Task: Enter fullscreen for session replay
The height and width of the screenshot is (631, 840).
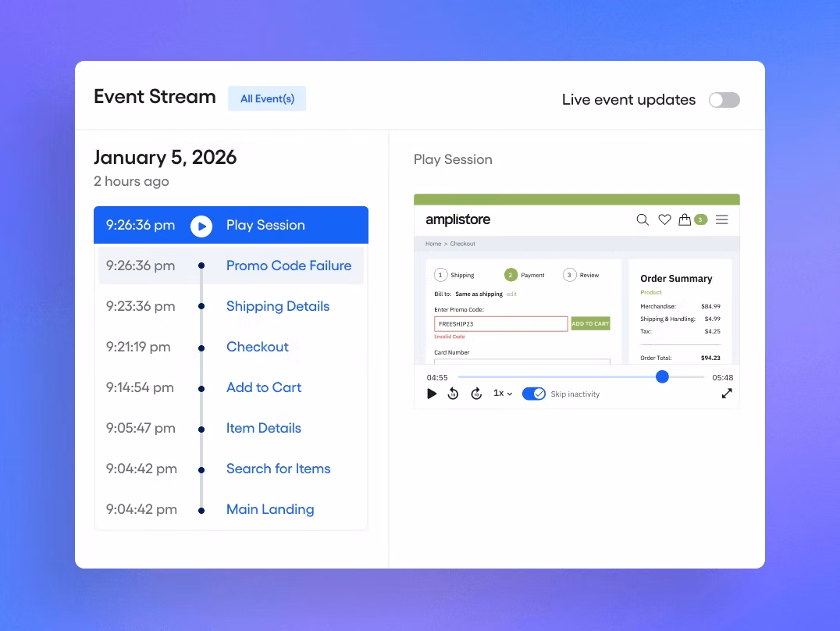Action: pyautogui.click(x=727, y=394)
